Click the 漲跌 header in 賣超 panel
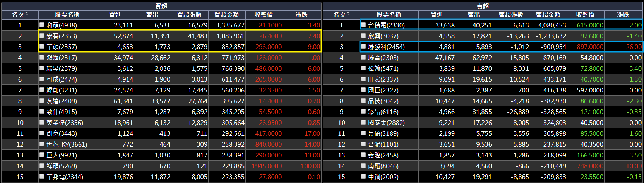Image resolution: width=644 pixels, height=183 pixels. pyautogui.click(x=623, y=15)
